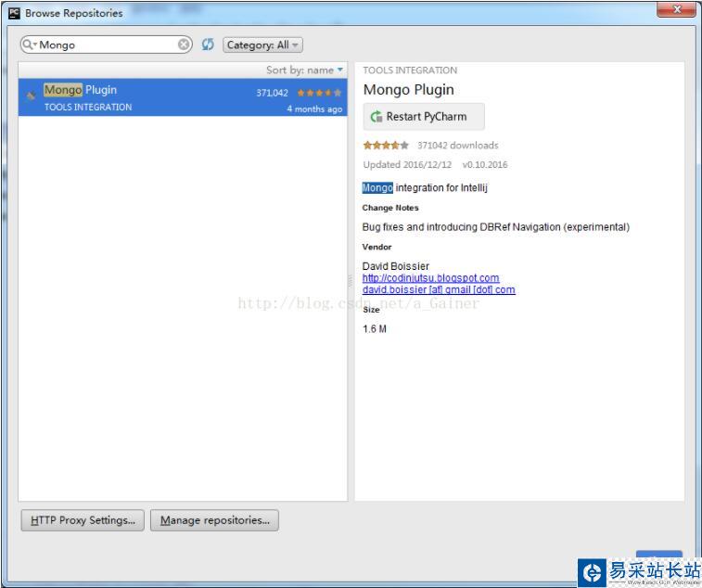Click the 371,042 download count in list
This screenshot has width=702, height=588.
(x=273, y=93)
